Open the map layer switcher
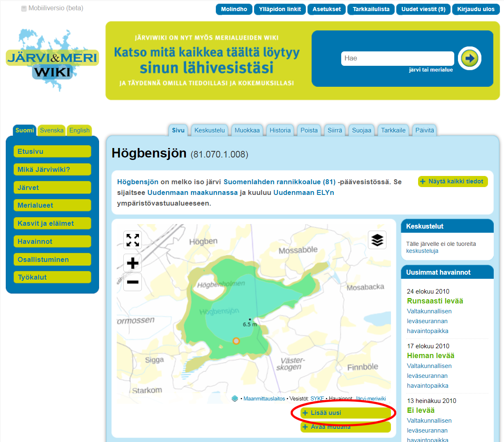The image size is (504, 442). 377,240
